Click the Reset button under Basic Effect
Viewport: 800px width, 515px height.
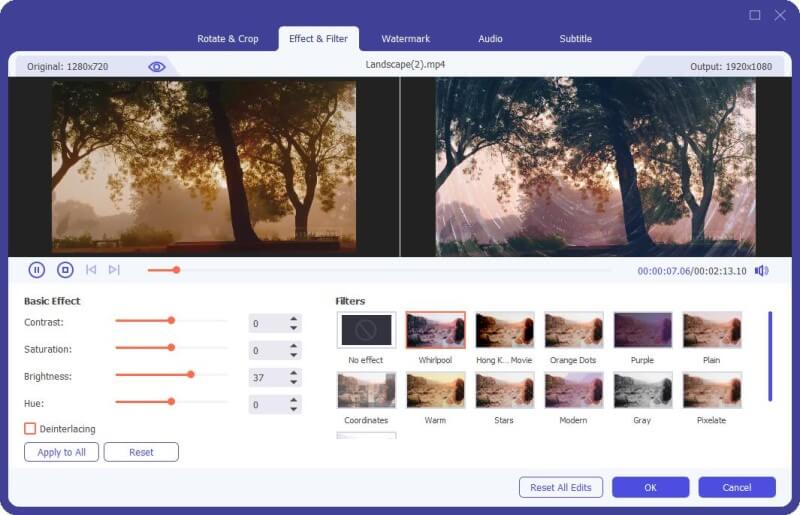point(141,452)
